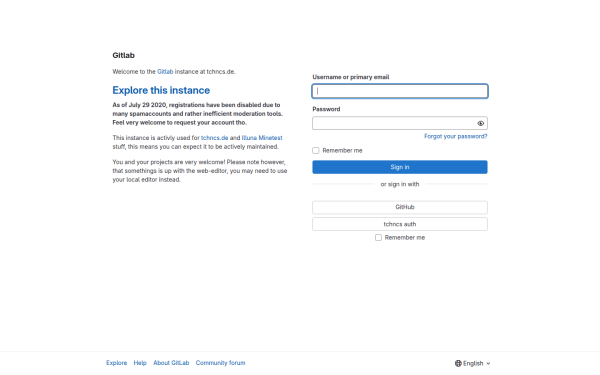Show password with the eye icon
The image size is (600, 375).
[481, 123]
